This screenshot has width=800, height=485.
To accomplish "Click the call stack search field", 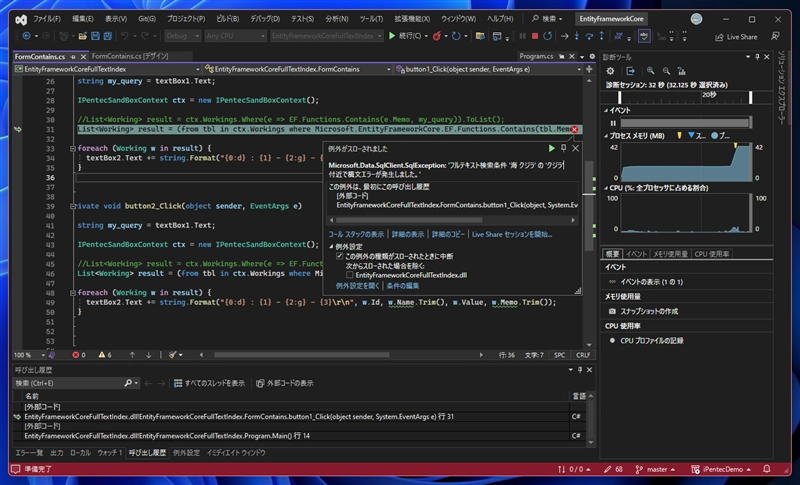I will tap(77, 383).
